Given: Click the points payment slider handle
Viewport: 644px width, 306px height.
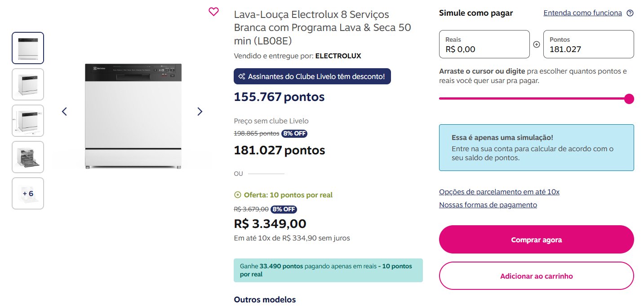Looking at the screenshot, I should tap(629, 99).
